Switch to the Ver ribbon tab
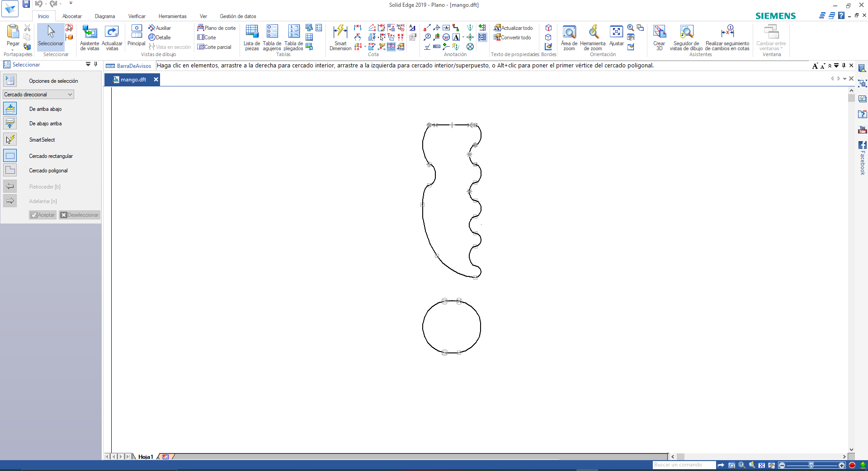This screenshot has width=868, height=471. [x=203, y=16]
